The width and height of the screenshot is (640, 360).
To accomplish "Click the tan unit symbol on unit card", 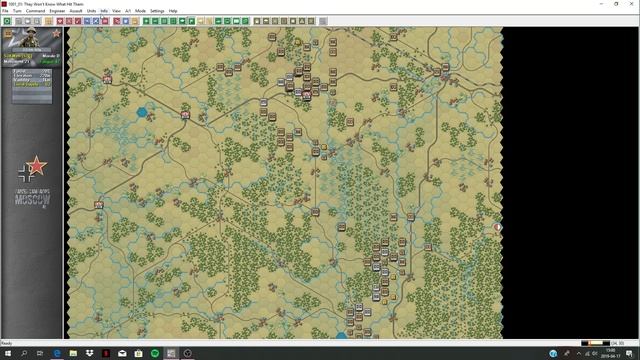I will click(8, 34).
